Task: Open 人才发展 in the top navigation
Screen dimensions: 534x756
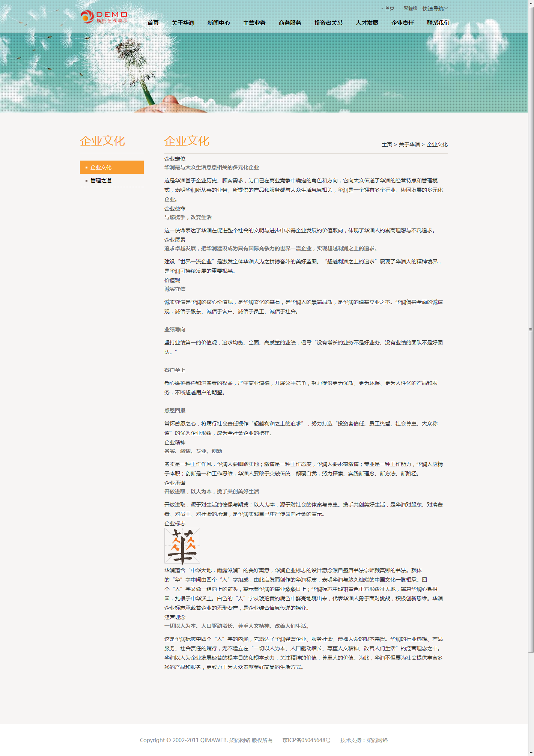Action: click(x=367, y=23)
